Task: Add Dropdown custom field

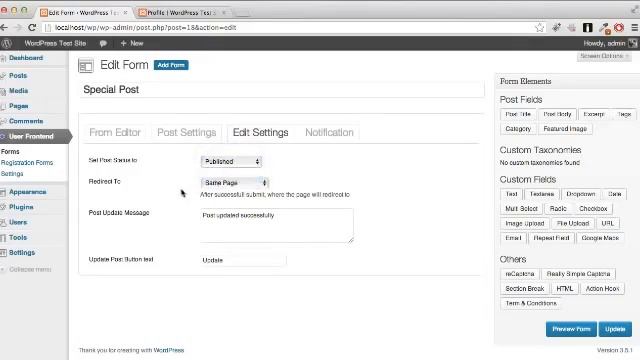Action: tap(580, 194)
